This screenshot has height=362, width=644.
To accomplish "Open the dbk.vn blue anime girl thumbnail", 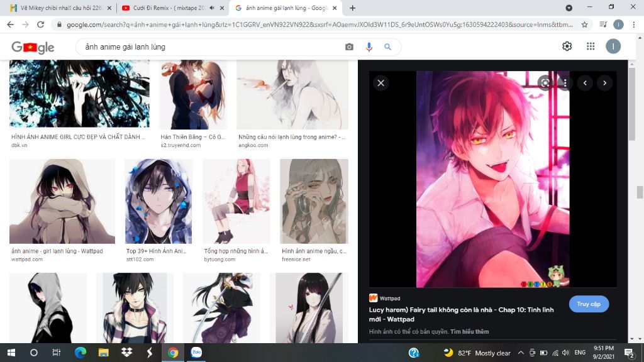I will click(79, 94).
